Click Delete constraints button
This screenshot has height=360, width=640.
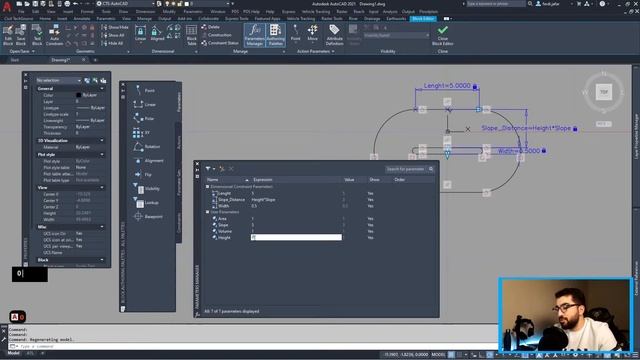(211, 27)
